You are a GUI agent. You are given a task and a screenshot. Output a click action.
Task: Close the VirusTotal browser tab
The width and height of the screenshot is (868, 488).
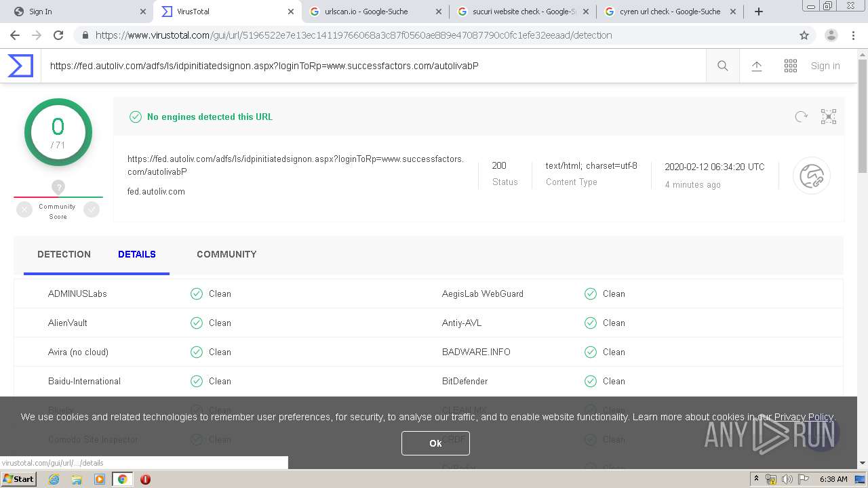click(x=291, y=12)
